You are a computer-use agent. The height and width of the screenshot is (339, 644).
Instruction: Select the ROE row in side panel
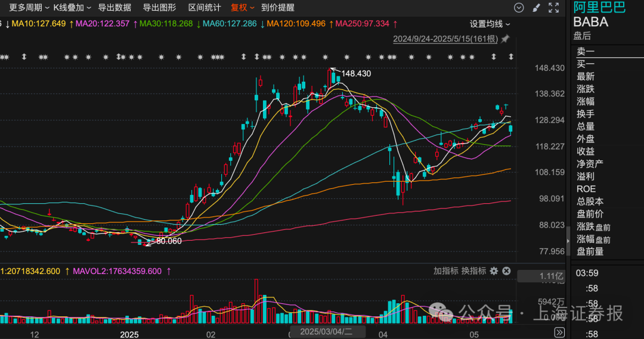pos(586,189)
